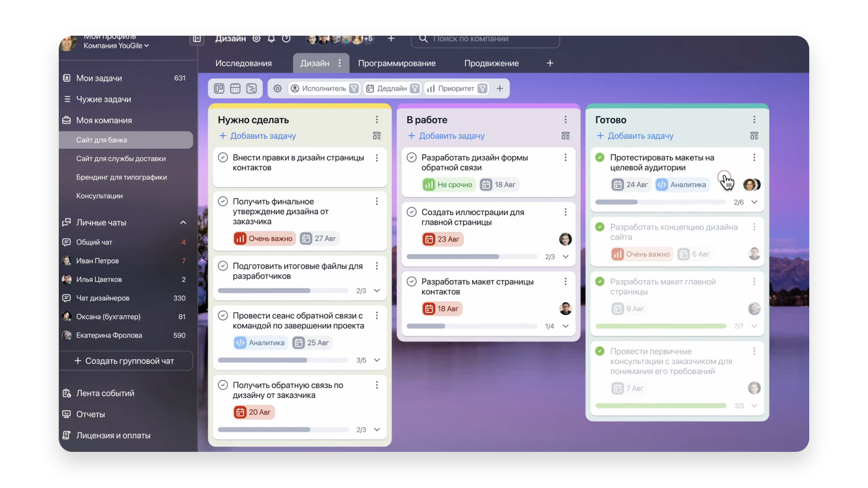Collapse the Личные чаты section
The height and width of the screenshot is (488, 868).
tap(183, 222)
